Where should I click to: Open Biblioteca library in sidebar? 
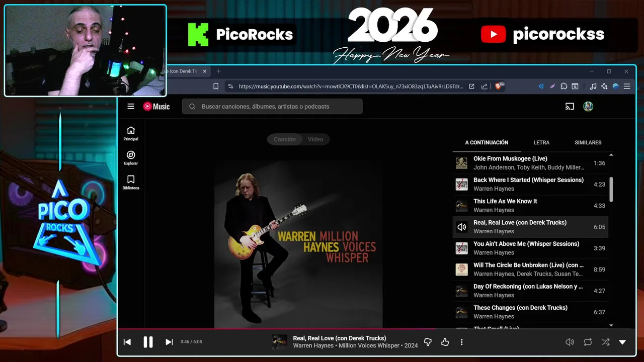click(131, 183)
